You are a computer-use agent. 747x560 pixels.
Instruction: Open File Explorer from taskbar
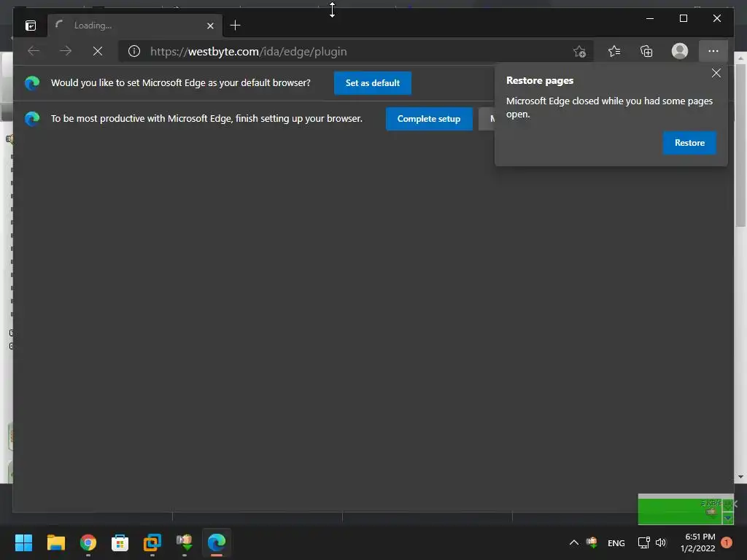point(55,542)
